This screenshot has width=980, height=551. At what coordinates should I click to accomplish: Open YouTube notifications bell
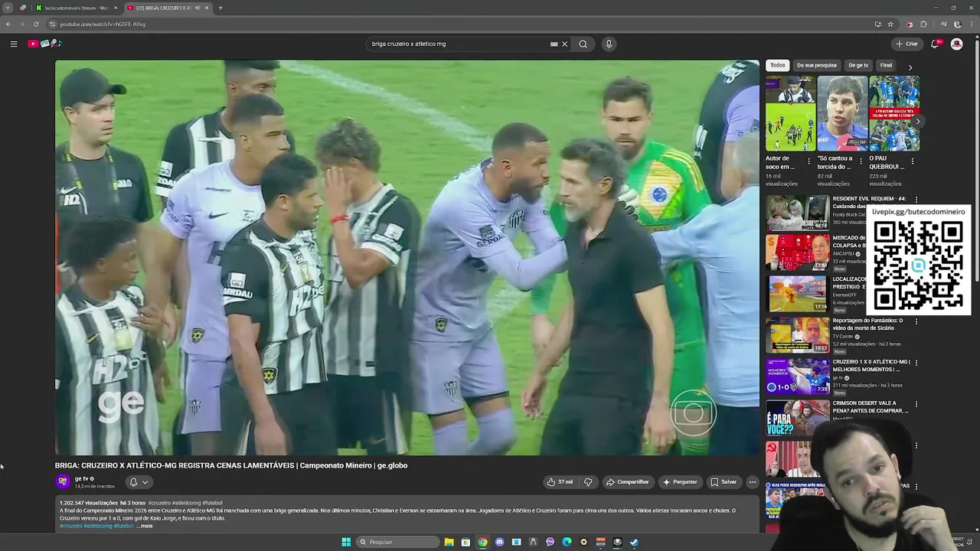935,44
